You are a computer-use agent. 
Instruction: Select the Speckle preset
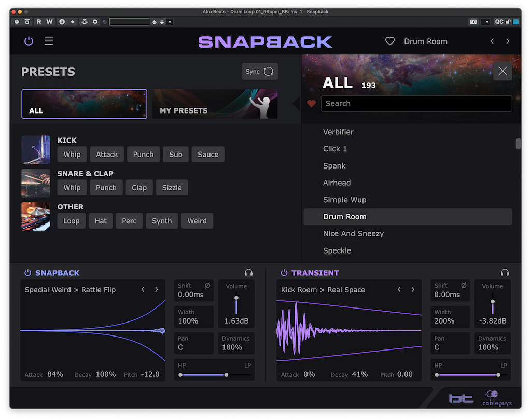coord(408,250)
